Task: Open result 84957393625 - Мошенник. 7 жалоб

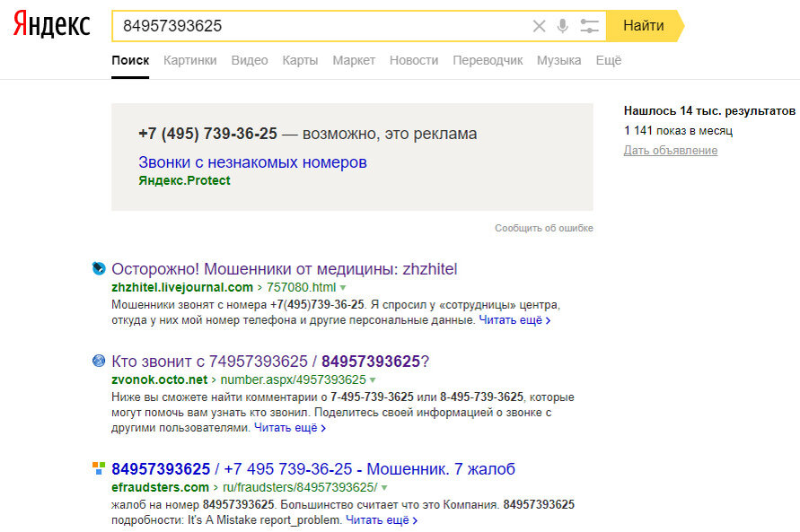Action: pos(313,469)
